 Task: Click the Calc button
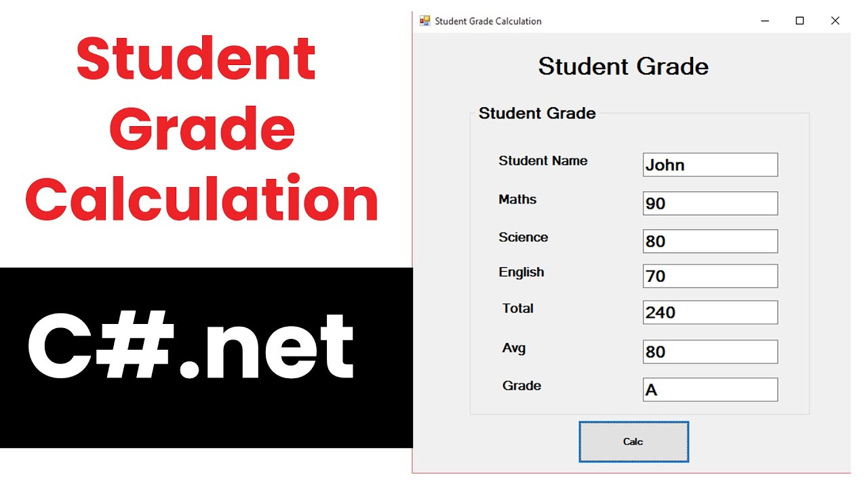click(x=633, y=442)
